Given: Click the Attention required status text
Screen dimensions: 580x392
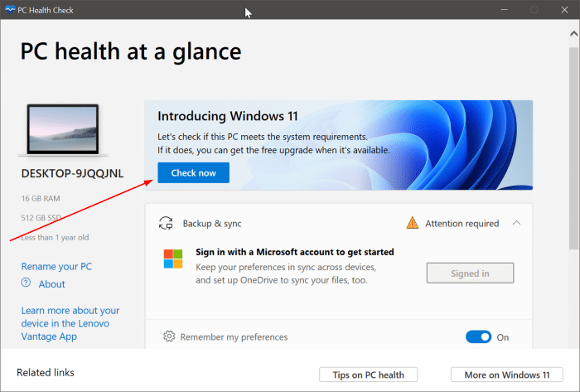Looking at the screenshot, I should pos(462,224).
